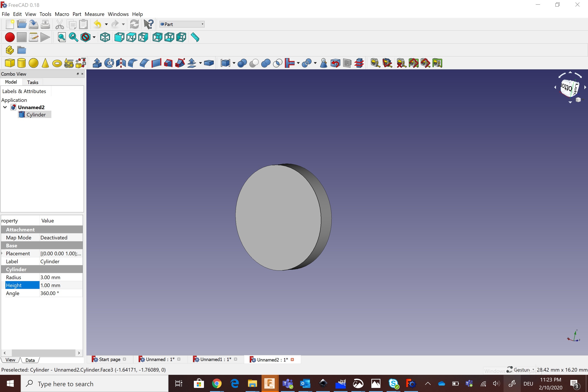Switch to the Tasks tab
The width and height of the screenshot is (588, 392).
pos(32,82)
